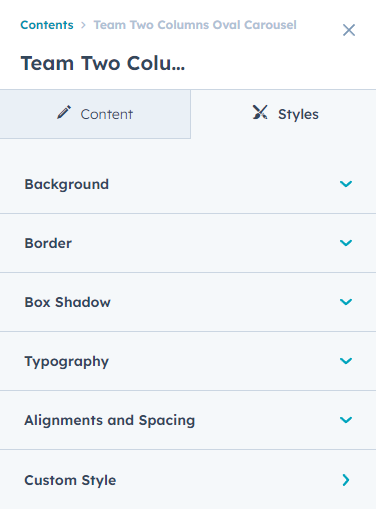Close the module editor panel
This screenshot has height=509, width=376.
coord(349,30)
